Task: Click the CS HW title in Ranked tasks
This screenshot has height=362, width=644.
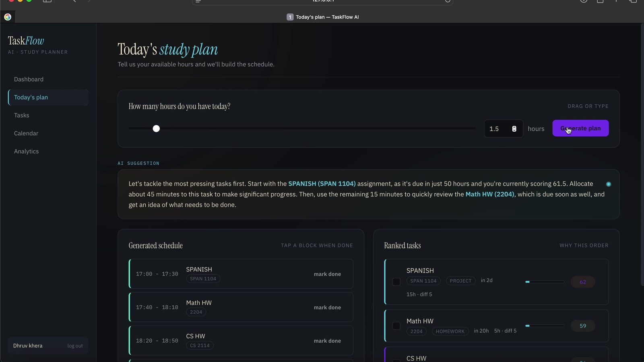Action: pyautogui.click(x=416, y=358)
